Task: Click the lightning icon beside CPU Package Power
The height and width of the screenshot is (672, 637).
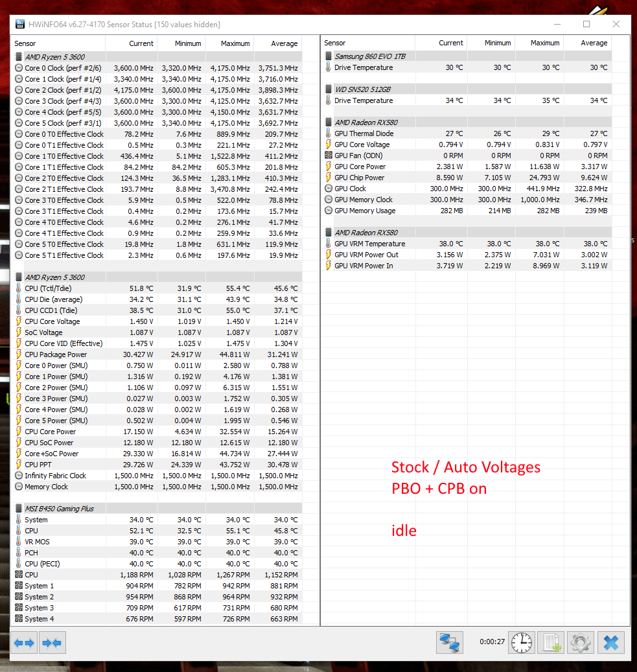Action: (x=18, y=354)
